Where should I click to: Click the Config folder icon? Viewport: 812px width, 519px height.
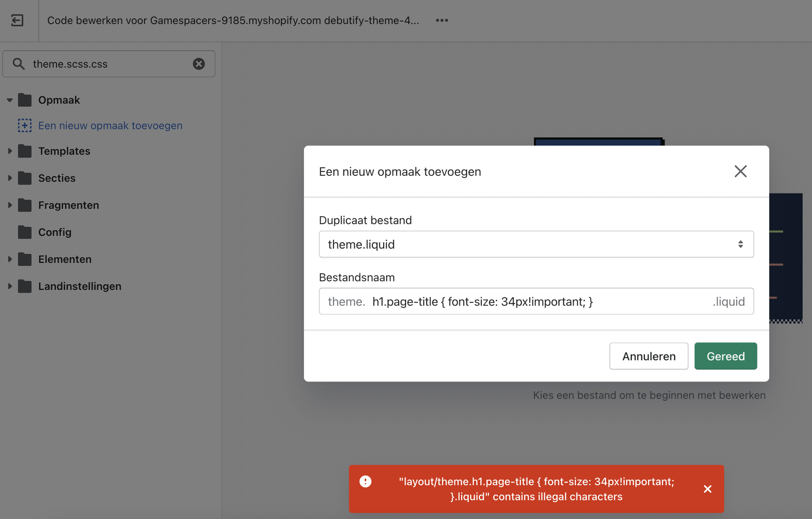[25, 232]
